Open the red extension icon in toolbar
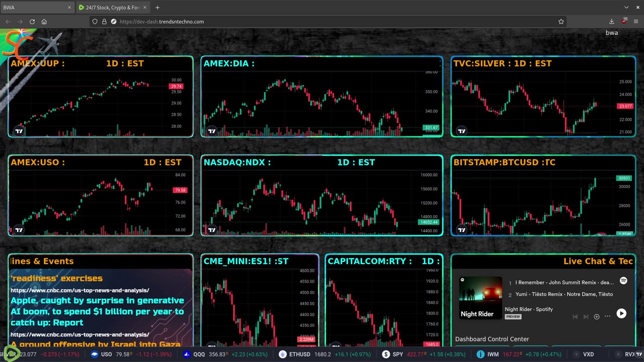 (x=624, y=21)
